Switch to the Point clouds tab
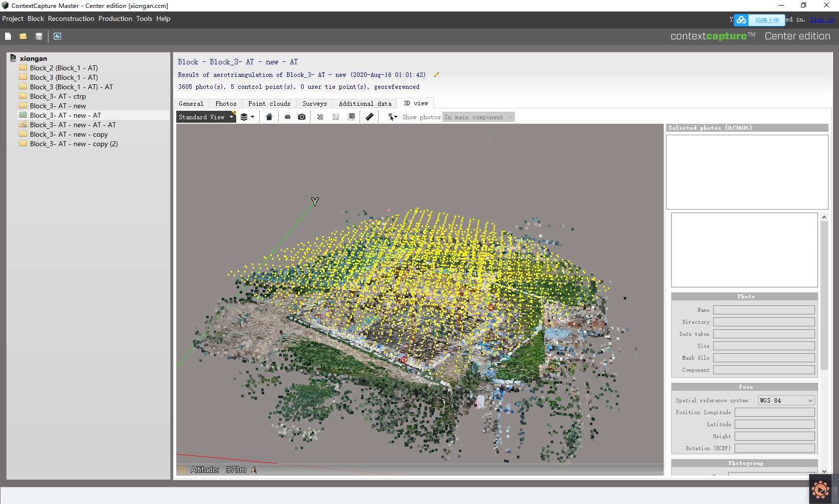 pos(269,104)
